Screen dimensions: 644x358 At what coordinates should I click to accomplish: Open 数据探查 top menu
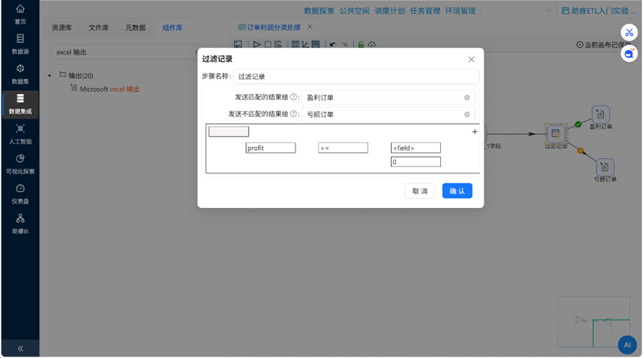(319, 10)
